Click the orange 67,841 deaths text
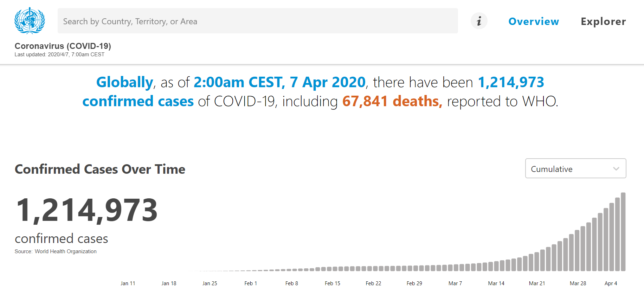This screenshot has width=644, height=294. (392, 101)
